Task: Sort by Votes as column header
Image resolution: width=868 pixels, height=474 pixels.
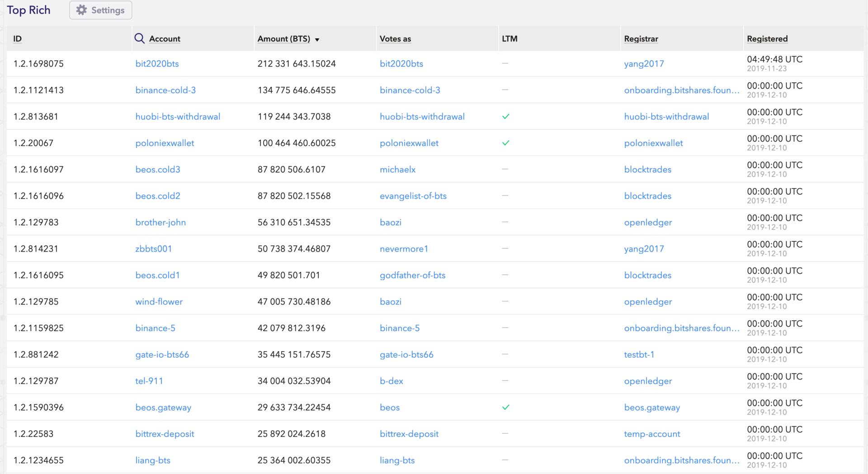Action: point(395,39)
